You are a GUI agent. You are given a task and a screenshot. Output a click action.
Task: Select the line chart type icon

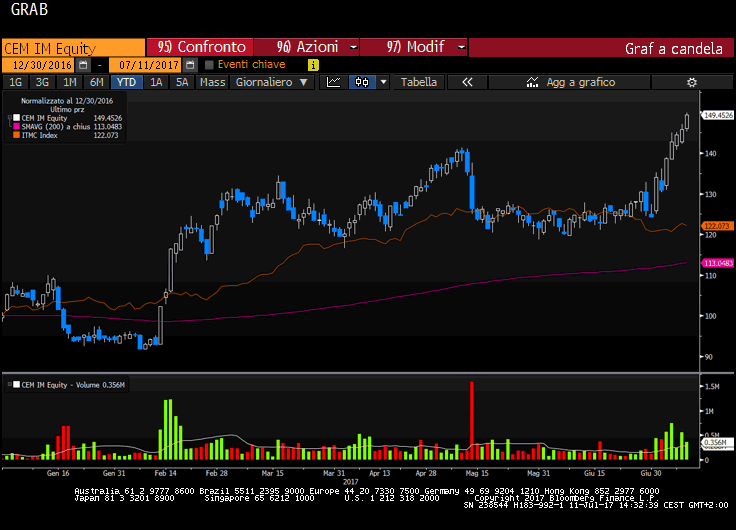point(334,82)
